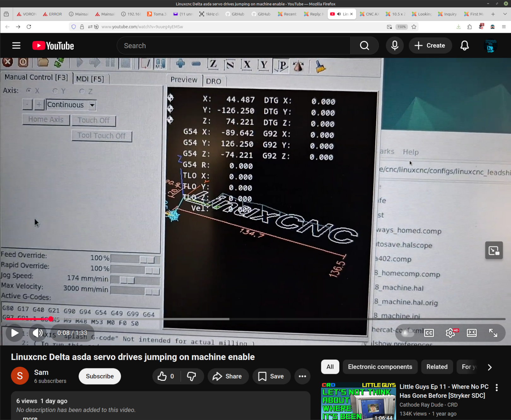Switch to the Recent browser tab
The width and height of the screenshot is (511, 420).
287,14
